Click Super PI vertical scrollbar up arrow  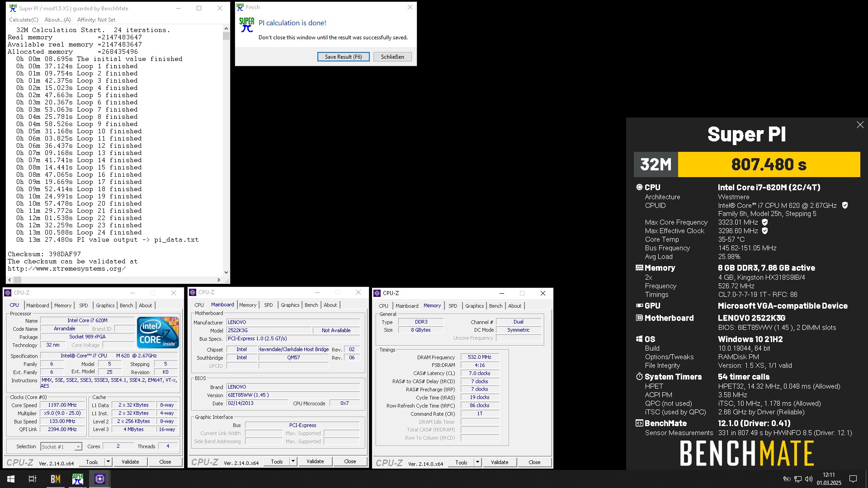click(226, 28)
